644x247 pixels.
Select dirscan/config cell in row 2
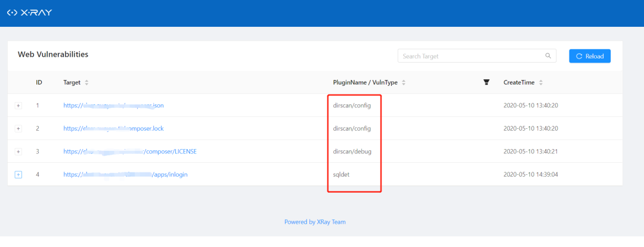pos(352,129)
